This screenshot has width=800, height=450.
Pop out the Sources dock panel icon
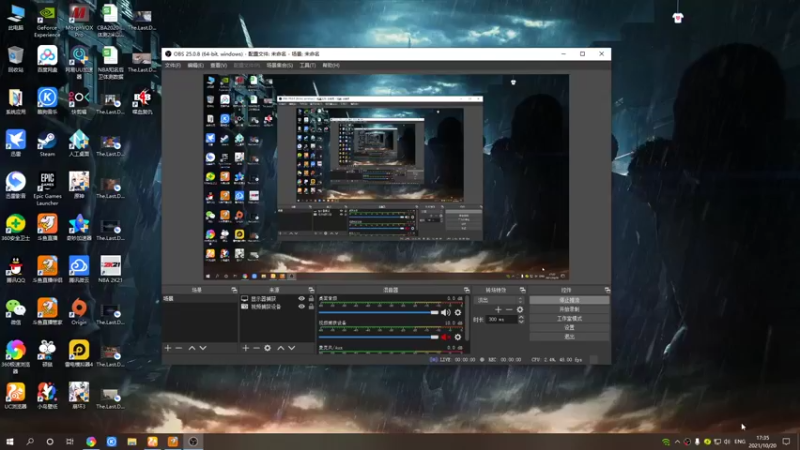(311, 290)
